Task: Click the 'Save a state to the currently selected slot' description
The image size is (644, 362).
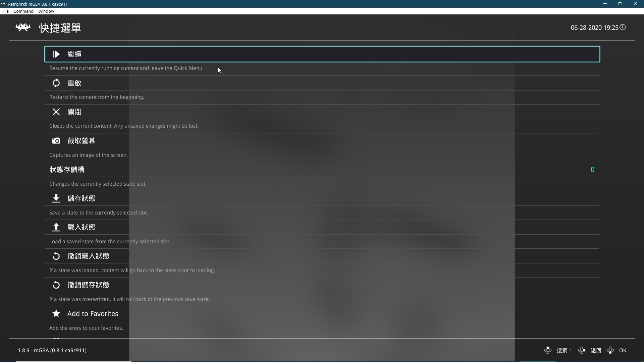Action: 99,213
